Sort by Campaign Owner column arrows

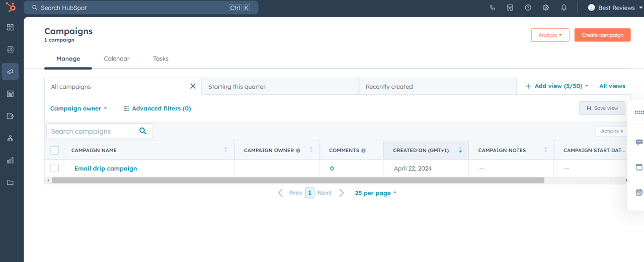click(311, 150)
